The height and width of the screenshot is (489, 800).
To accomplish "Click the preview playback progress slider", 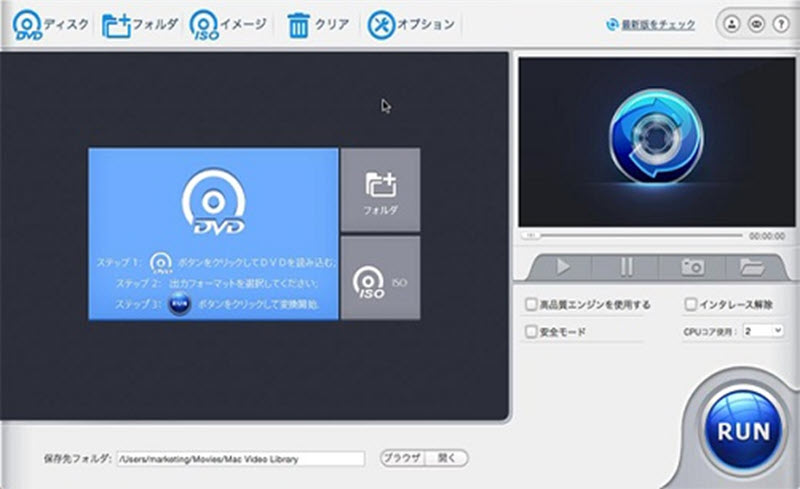I will pos(634,236).
